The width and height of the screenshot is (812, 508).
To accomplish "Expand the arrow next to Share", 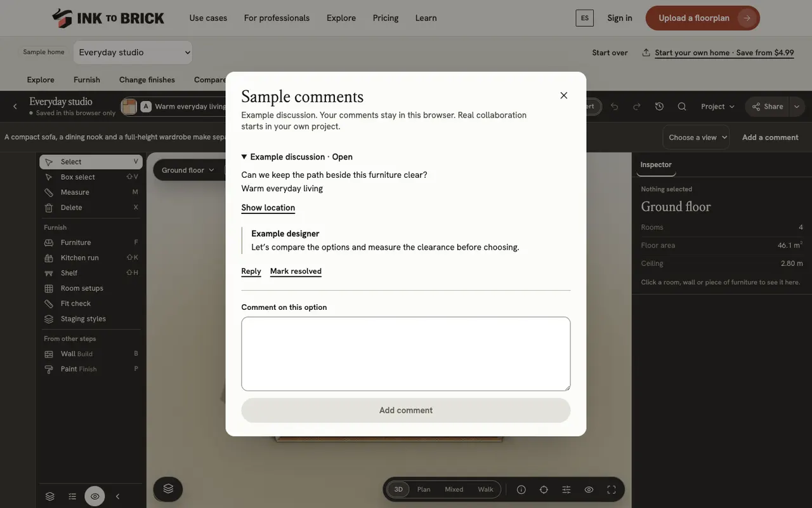I will point(797,107).
